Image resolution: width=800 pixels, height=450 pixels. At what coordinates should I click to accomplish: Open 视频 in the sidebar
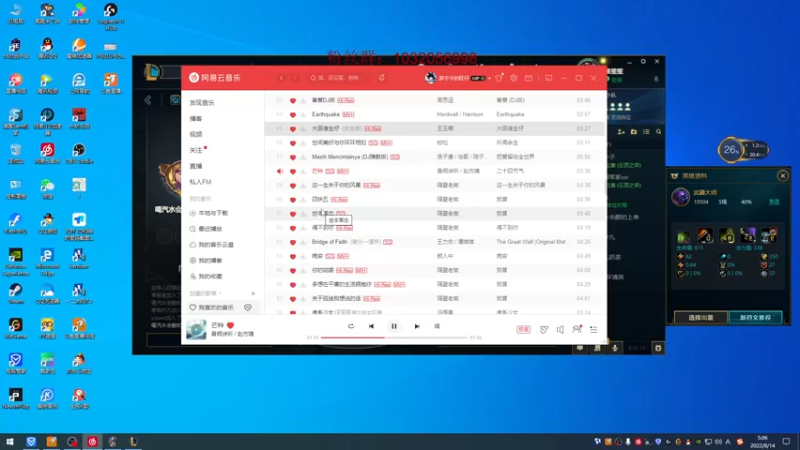pyautogui.click(x=196, y=134)
